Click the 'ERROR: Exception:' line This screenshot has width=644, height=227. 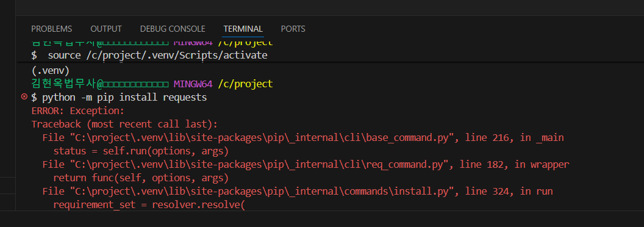(x=77, y=111)
